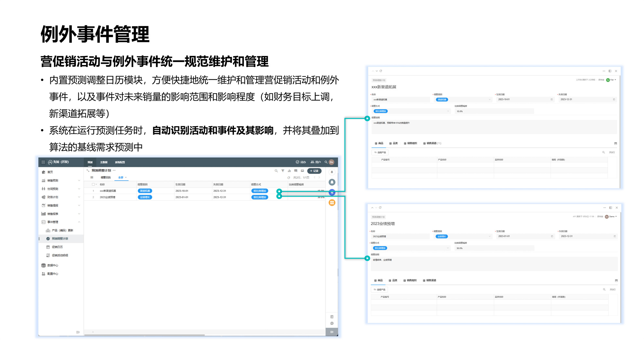644x340 pixels.
Task: Open the orange grid apps icon
Action: [332, 203]
